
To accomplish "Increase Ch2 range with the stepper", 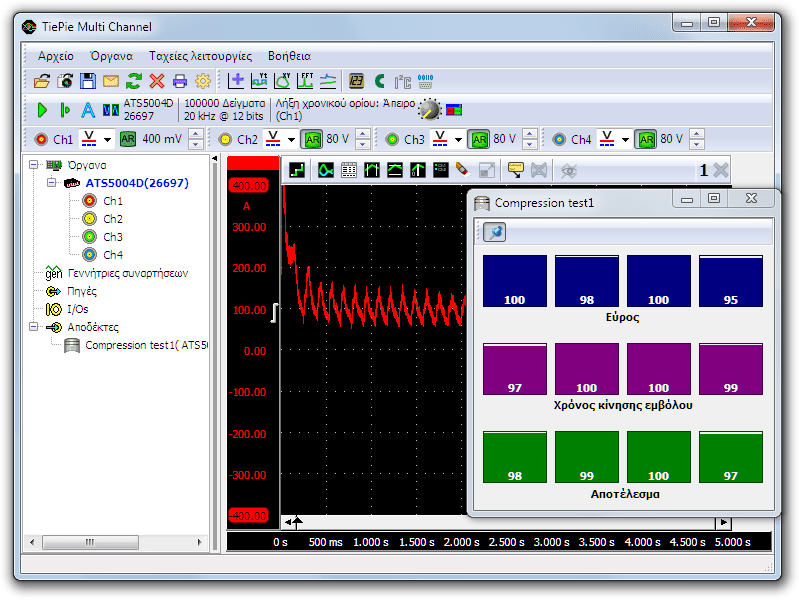I will tap(363, 134).
